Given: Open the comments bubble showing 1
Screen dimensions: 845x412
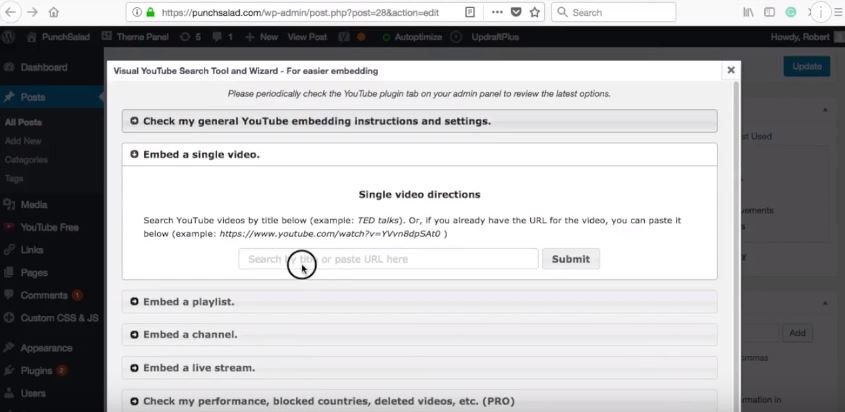Looking at the screenshot, I should 223,37.
